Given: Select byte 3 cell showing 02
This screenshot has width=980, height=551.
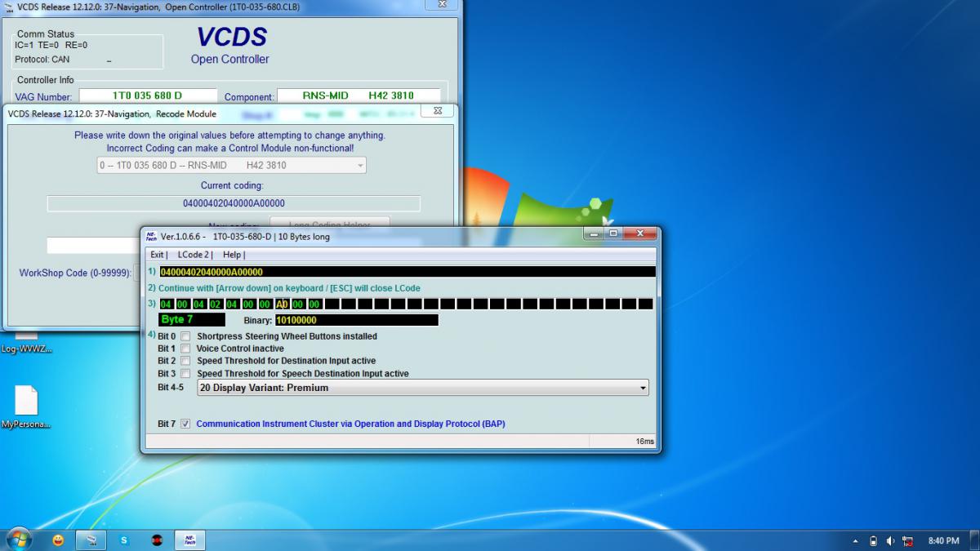Looking at the screenshot, I should (216, 304).
